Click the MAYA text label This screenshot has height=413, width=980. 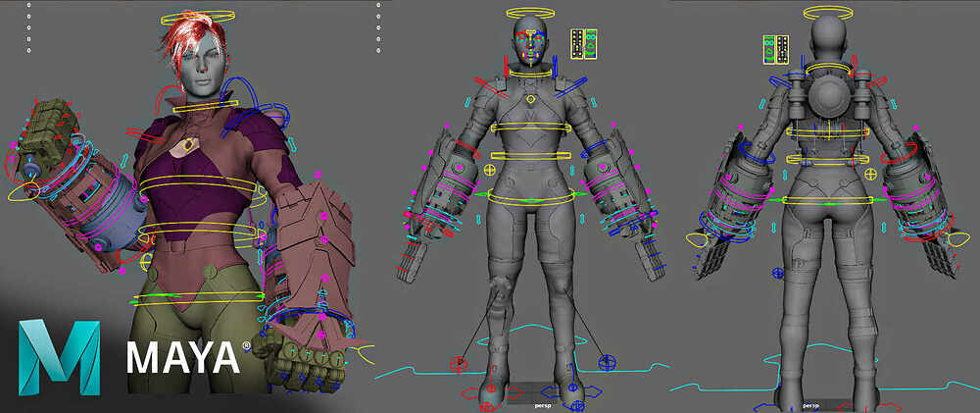pos(184,358)
